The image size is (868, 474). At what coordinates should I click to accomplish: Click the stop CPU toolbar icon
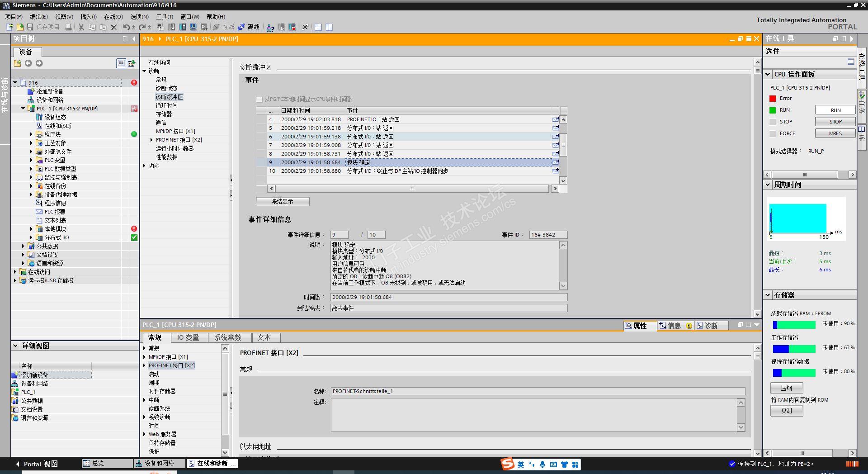pos(292,27)
